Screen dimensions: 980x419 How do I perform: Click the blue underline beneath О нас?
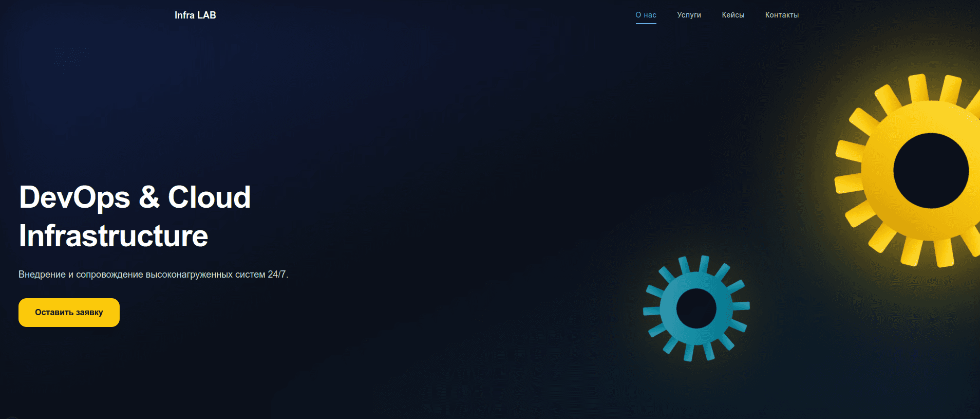point(646,24)
